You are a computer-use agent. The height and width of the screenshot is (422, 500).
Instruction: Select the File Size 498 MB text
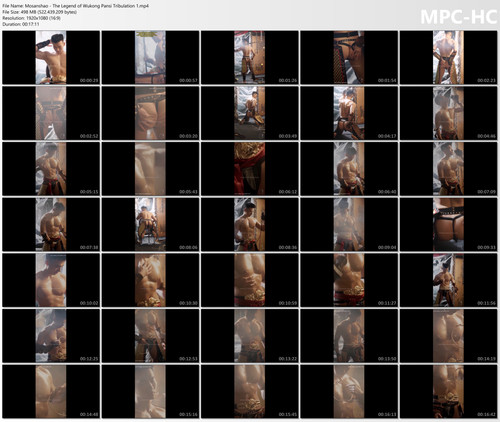point(39,12)
